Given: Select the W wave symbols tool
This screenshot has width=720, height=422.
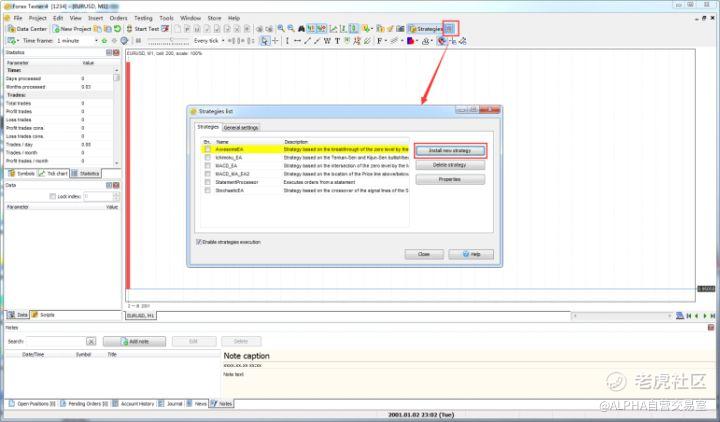Looking at the screenshot, I should (x=327, y=41).
